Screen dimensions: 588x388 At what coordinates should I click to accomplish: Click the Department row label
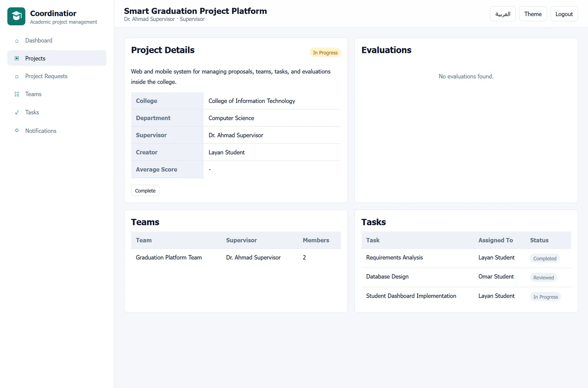[x=153, y=118]
